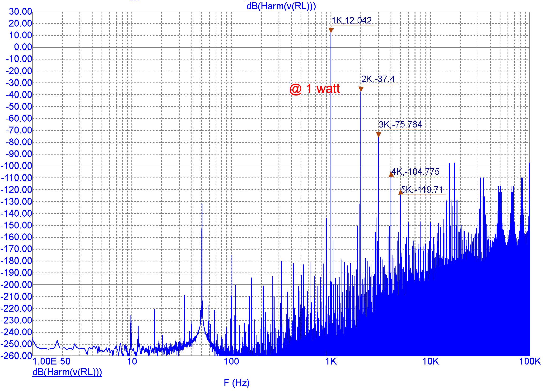Click the brown marker arrow at 5K peak

click(x=401, y=192)
